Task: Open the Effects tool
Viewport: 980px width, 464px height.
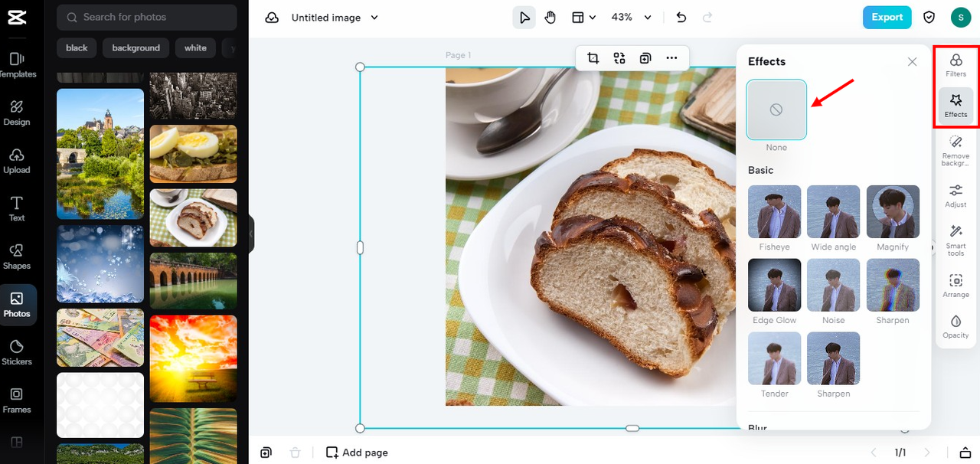Action: [955, 106]
